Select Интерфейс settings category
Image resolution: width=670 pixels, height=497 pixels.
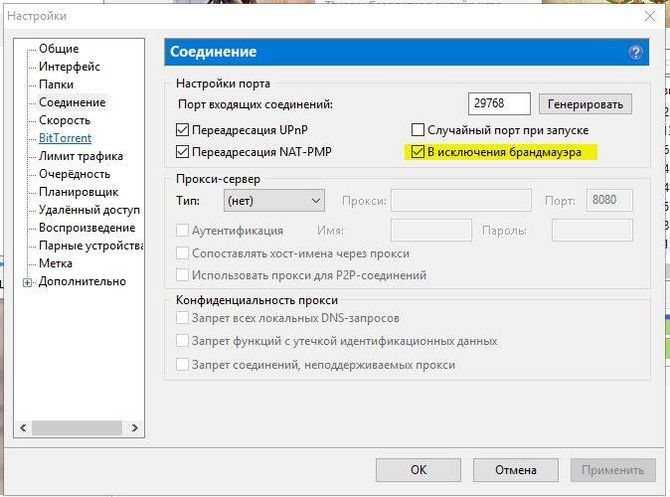69,67
